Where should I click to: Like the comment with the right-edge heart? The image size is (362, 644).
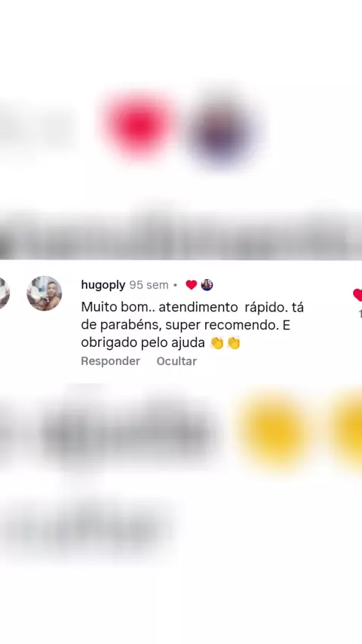(358, 295)
